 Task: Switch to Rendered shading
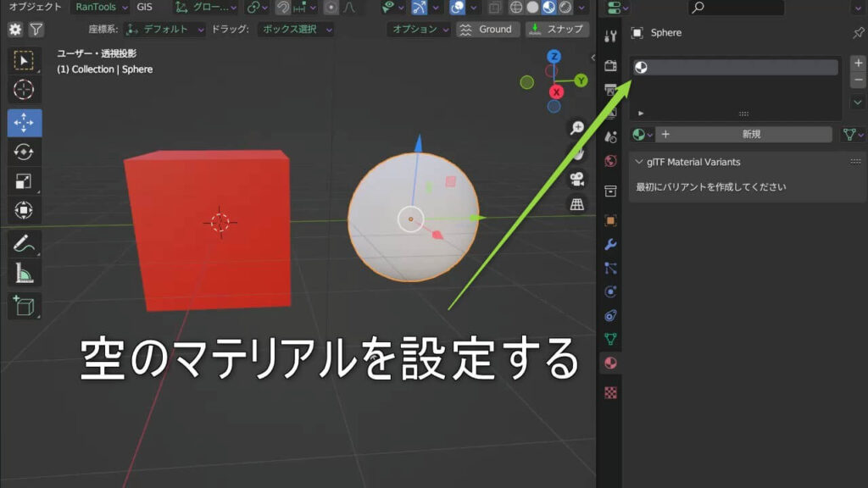[565, 7]
